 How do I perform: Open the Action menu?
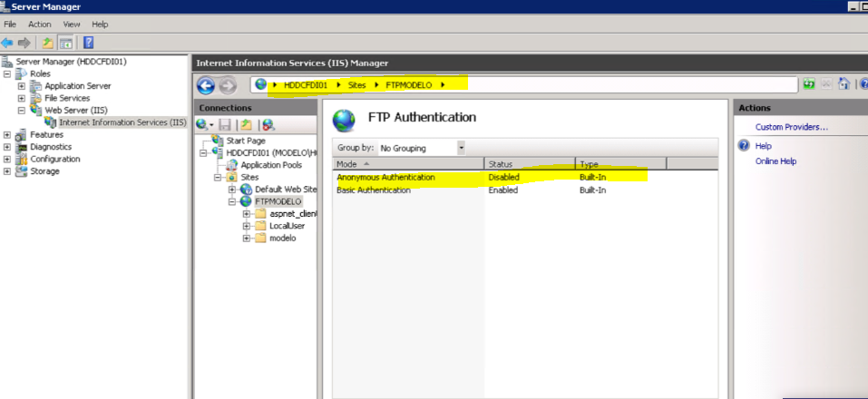(40, 24)
